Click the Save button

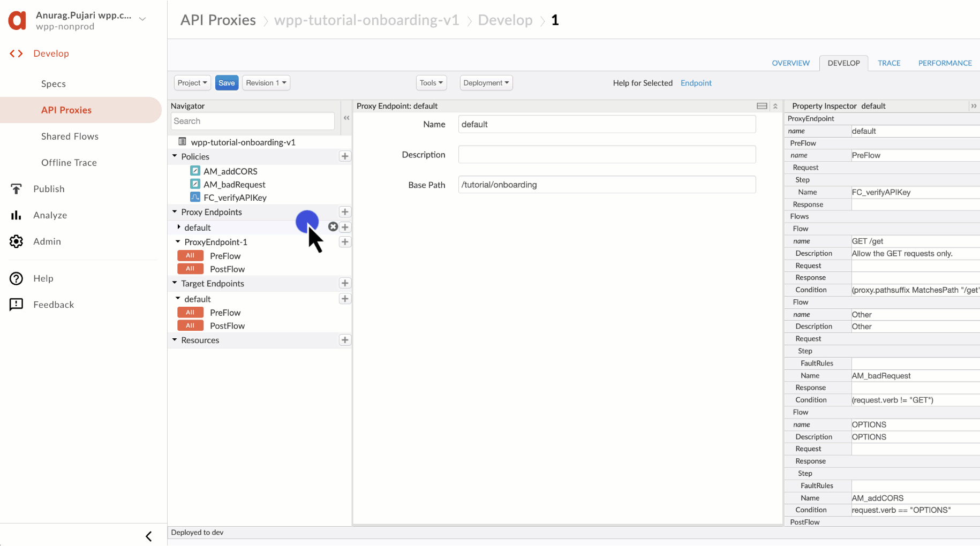(227, 83)
